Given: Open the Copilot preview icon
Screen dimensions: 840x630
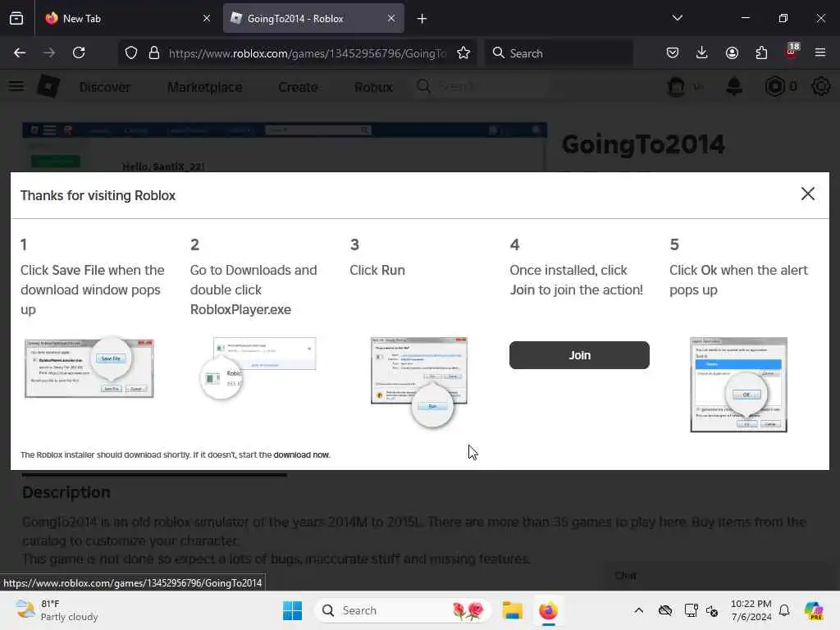Looking at the screenshot, I should pyautogui.click(x=814, y=610).
